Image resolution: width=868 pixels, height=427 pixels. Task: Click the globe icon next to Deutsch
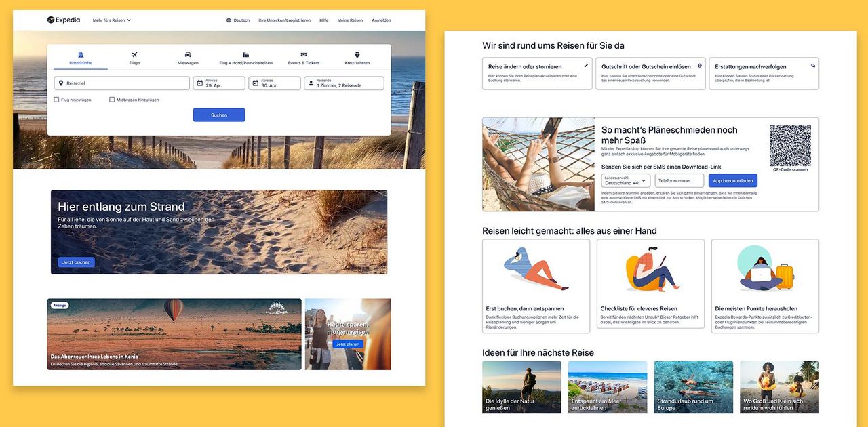coord(229,20)
